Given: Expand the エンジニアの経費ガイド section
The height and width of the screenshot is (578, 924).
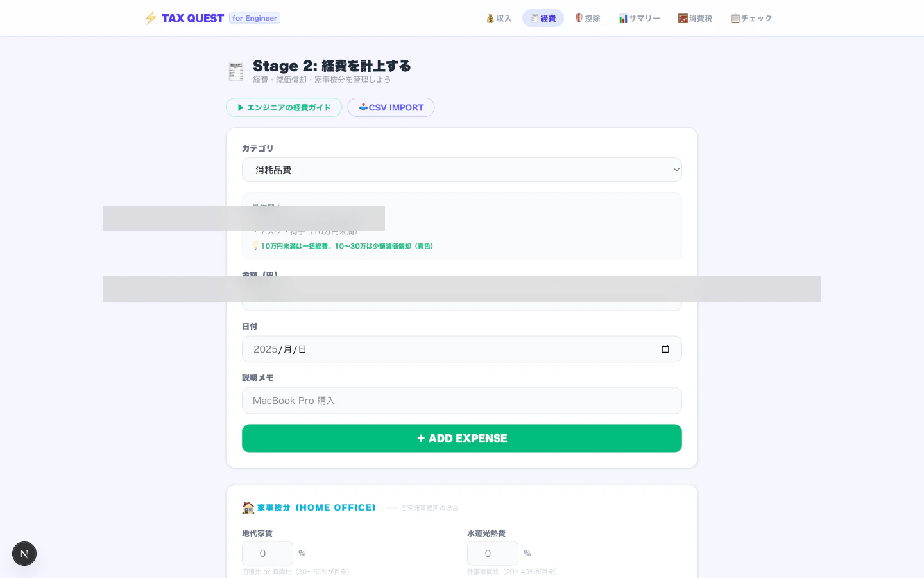Looking at the screenshot, I should (284, 107).
